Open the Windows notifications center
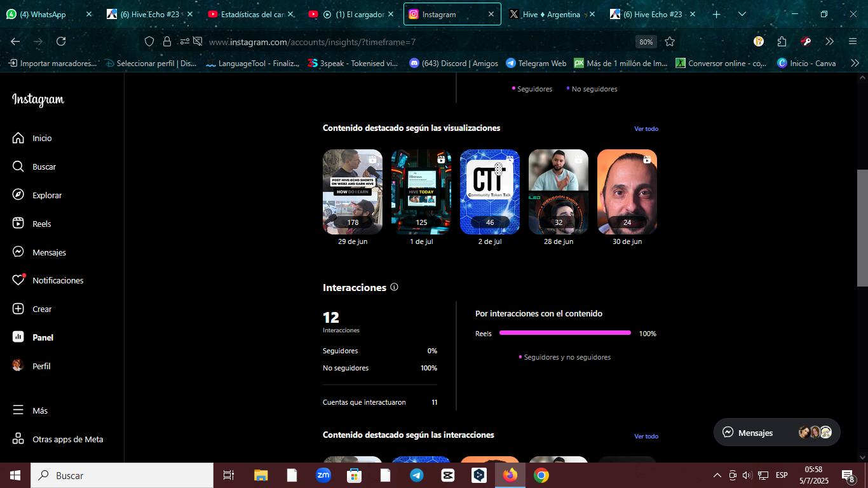868x488 pixels. (848, 475)
